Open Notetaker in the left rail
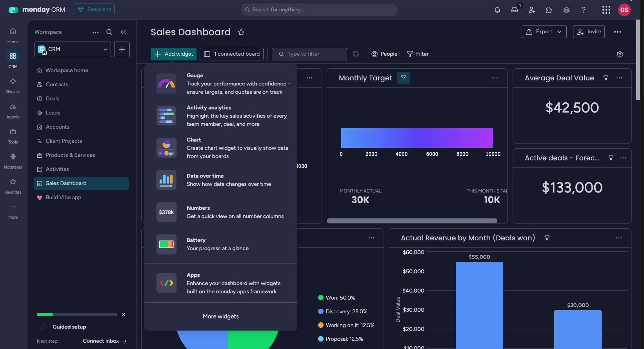The image size is (644, 349). tap(13, 161)
